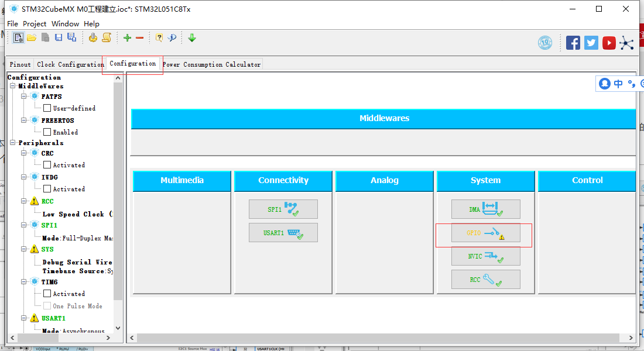This screenshot has height=351, width=644.
Task: Collapse the TIM6 tree node
Action: [x=24, y=281]
